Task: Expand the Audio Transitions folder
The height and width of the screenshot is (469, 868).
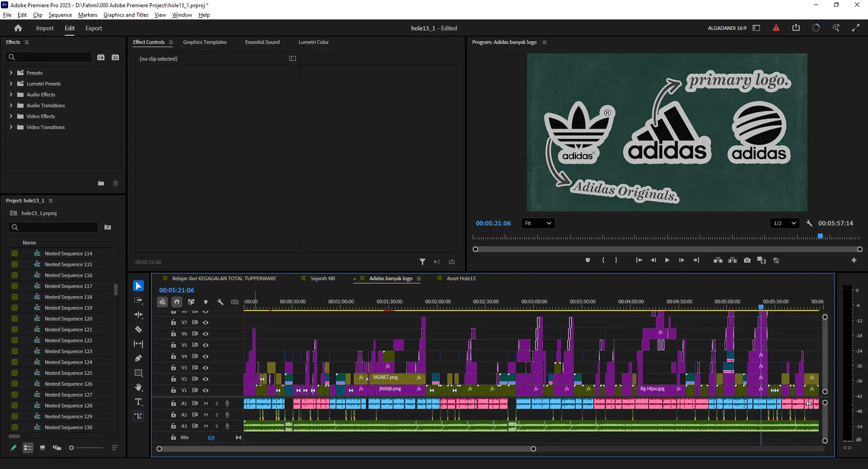Action: click(x=11, y=105)
